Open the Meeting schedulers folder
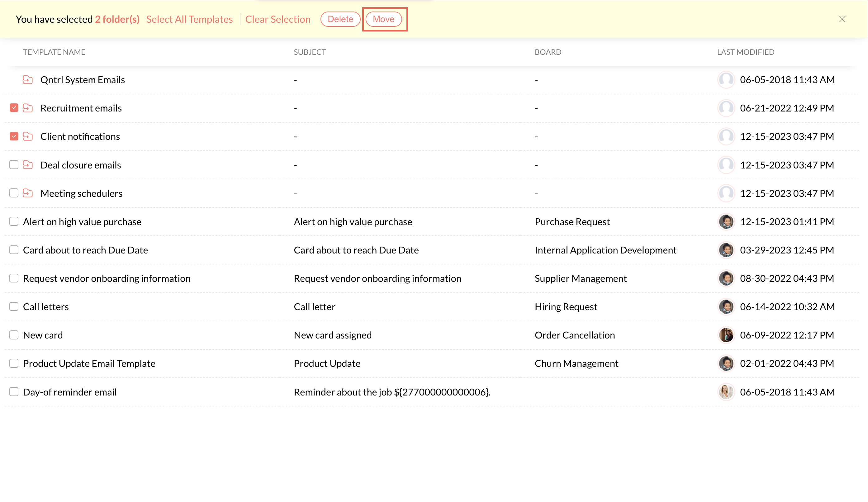This screenshot has height=502, width=868. [81, 193]
